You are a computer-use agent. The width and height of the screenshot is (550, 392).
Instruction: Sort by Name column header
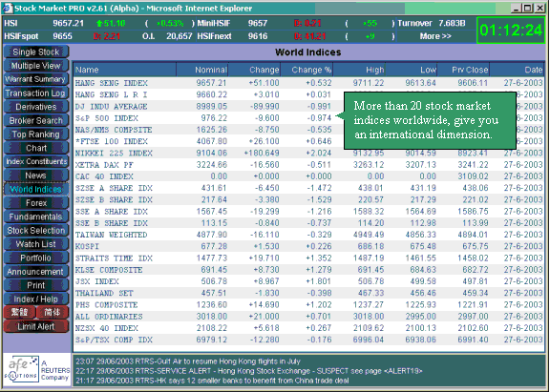click(124, 70)
